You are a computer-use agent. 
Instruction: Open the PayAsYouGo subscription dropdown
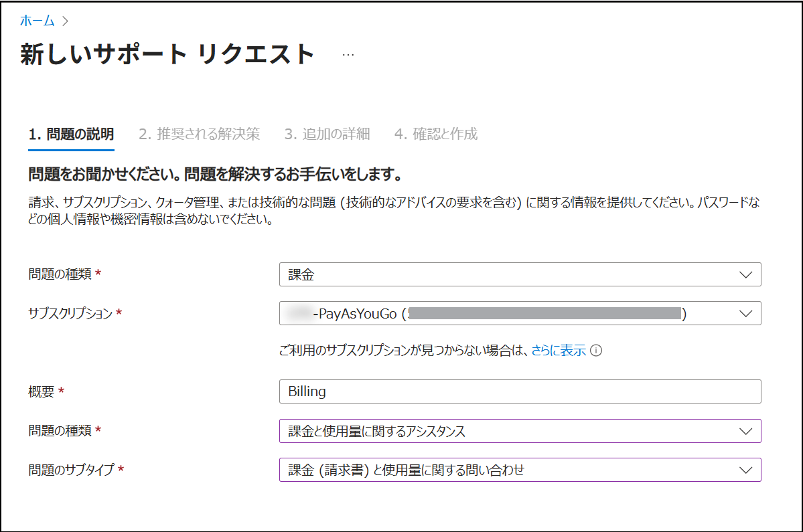[x=520, y=314]
